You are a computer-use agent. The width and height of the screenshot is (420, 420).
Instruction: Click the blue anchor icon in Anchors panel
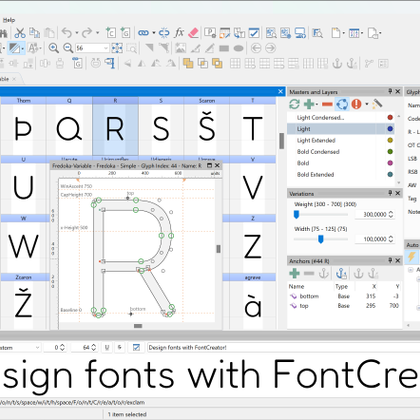pyautogui.click(x=341, y=274)
